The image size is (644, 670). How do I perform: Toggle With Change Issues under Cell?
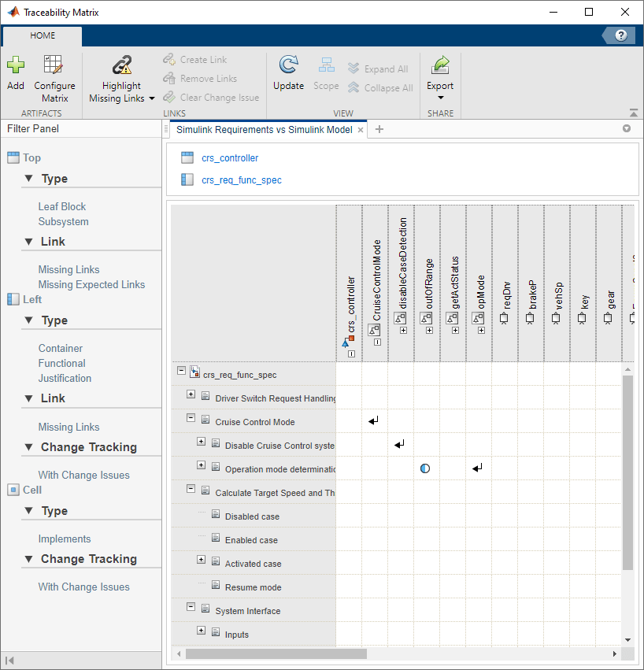click(83, 587)
